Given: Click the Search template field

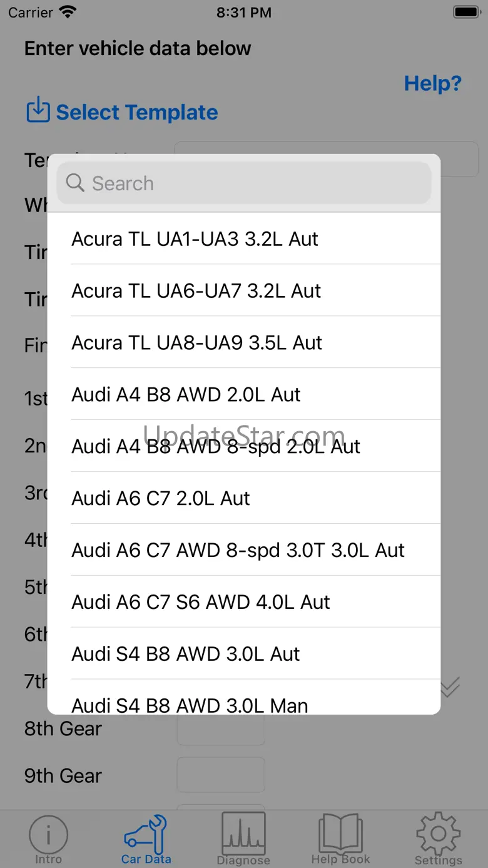Looking at the screenshot, I should coord(250,183).
